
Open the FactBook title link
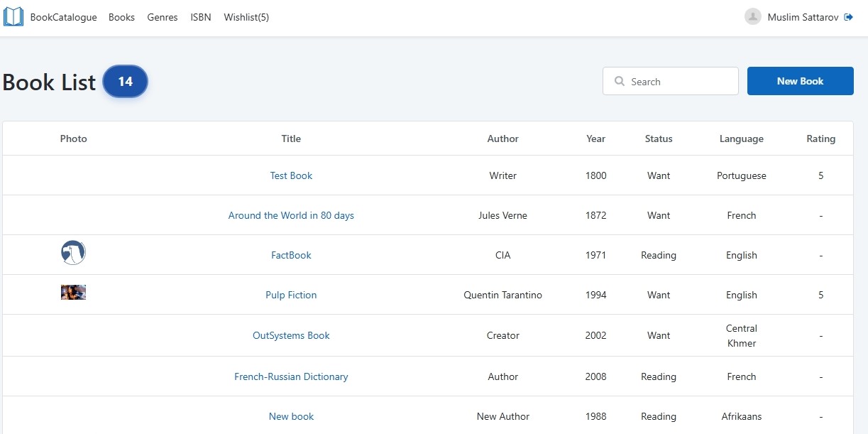291,255
